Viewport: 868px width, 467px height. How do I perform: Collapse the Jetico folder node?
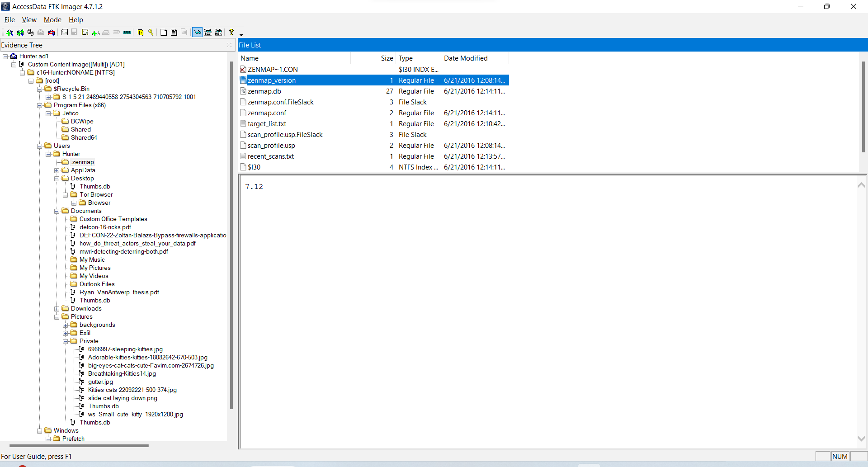pyautogui.click(x=48, y=113)
